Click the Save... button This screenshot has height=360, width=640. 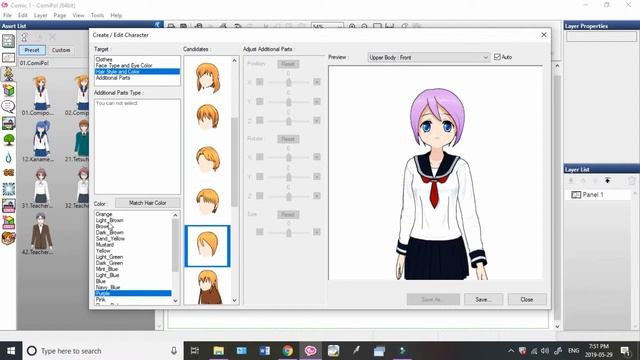[483, 299]
